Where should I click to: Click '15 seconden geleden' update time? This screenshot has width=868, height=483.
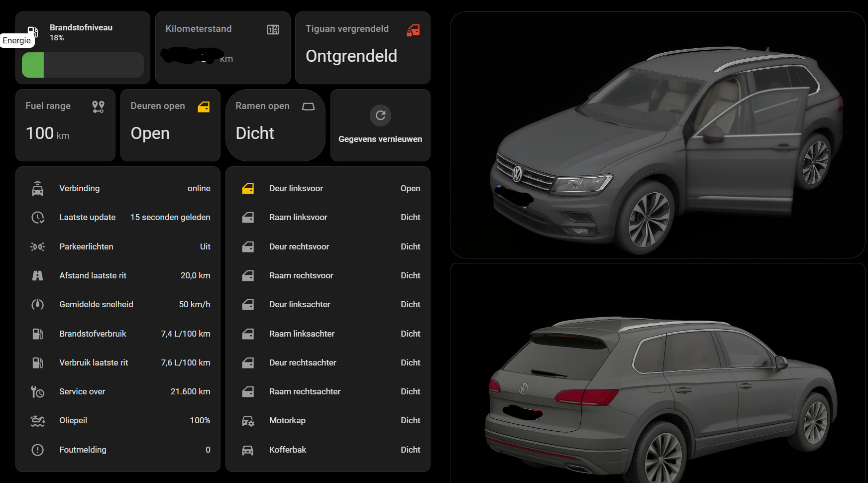[170, 217]
